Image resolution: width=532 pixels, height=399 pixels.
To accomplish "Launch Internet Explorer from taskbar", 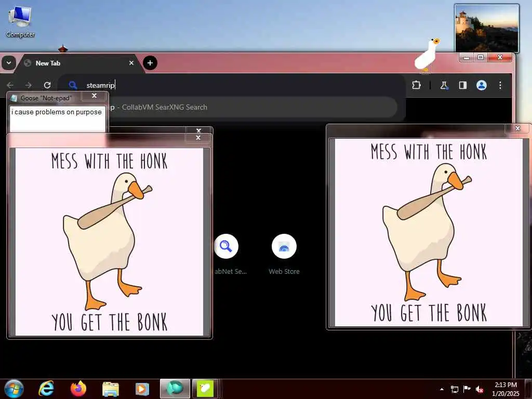I will [x=46, y=389].
